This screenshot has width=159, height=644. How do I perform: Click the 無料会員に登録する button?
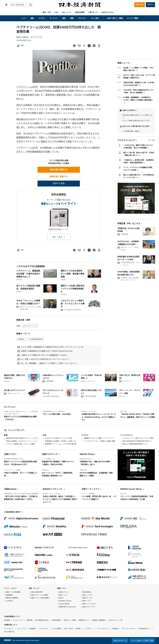(x=59, y=177)
